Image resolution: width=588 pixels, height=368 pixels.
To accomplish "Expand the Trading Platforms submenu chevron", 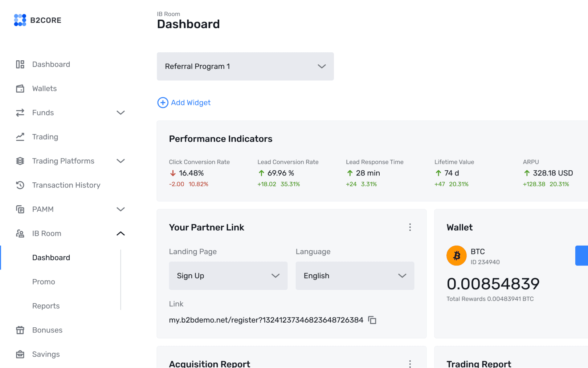I will point(121,161).
